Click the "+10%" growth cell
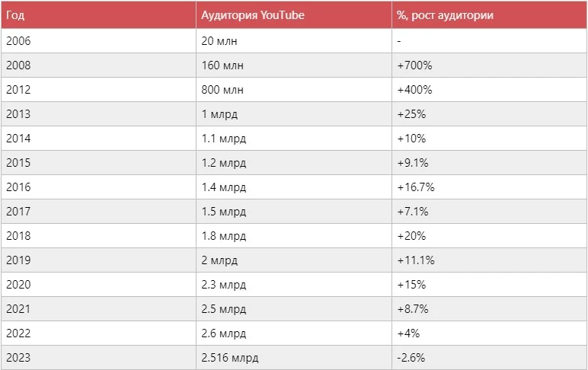The height and width of the screenshot is (370, 588). (411, 139)
